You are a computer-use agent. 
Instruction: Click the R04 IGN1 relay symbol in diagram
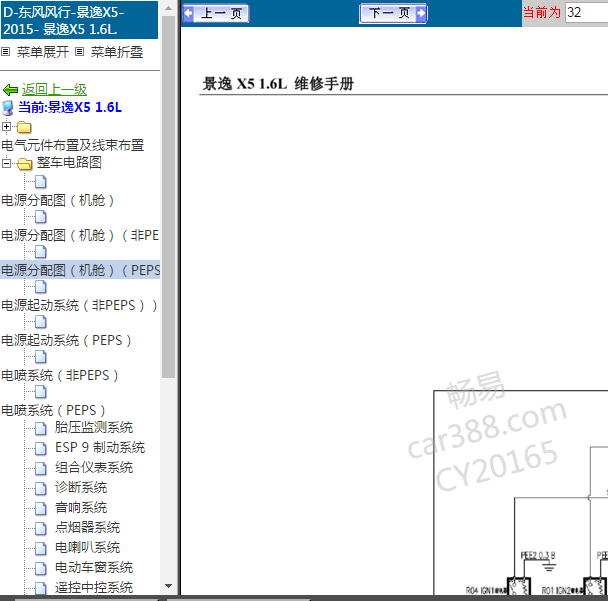click(518, 587)
